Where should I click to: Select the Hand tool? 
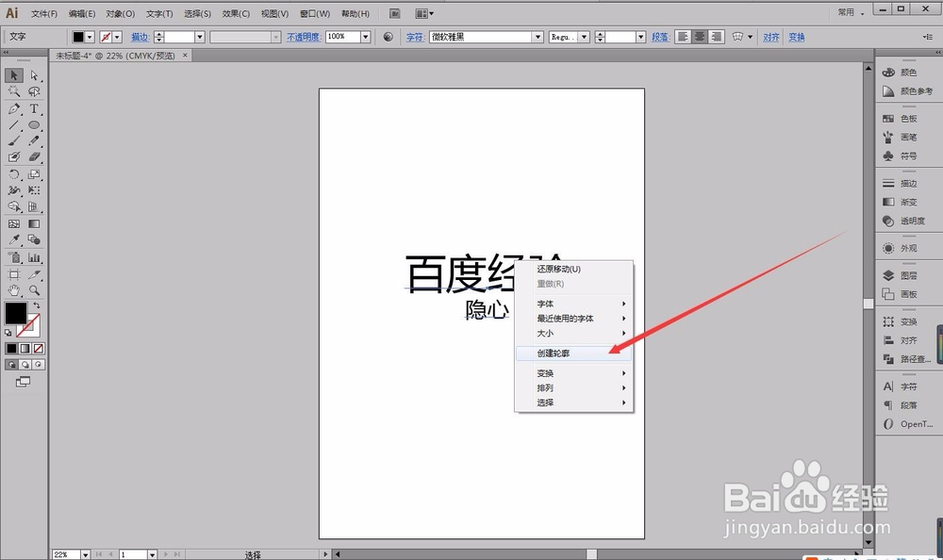pos(14,290)
